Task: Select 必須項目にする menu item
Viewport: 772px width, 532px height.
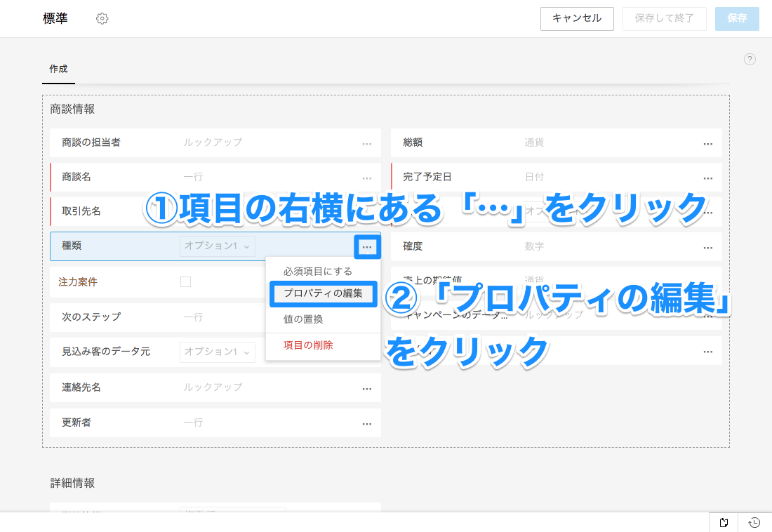Action: pyautogui.click(x=317, y=272)
